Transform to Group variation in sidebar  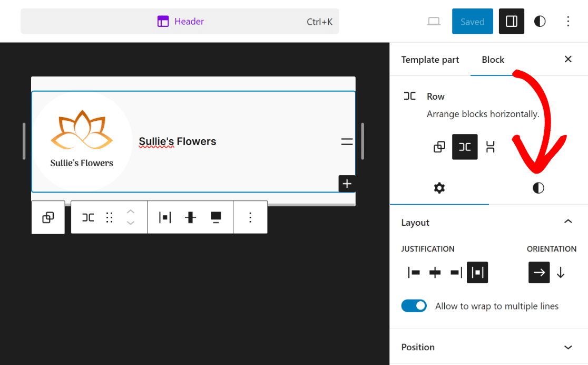(439, 147)
